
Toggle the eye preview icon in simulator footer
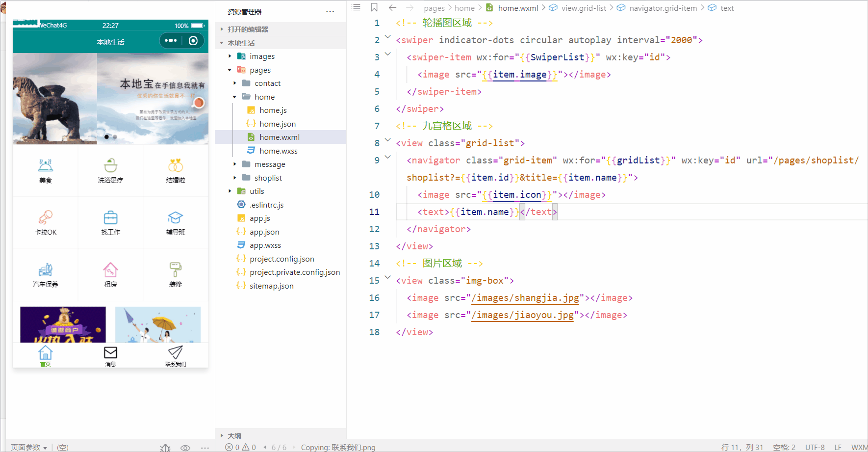tap(185, 447)
